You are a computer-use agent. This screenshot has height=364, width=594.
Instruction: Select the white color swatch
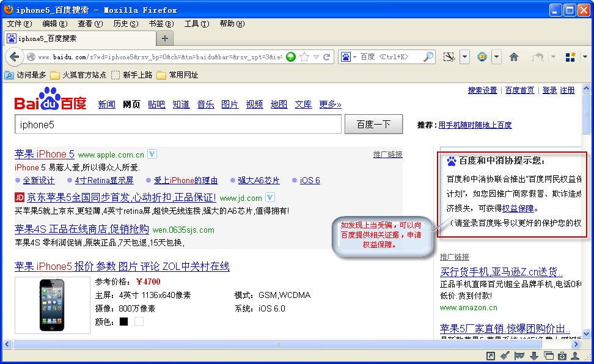[139, 322]
